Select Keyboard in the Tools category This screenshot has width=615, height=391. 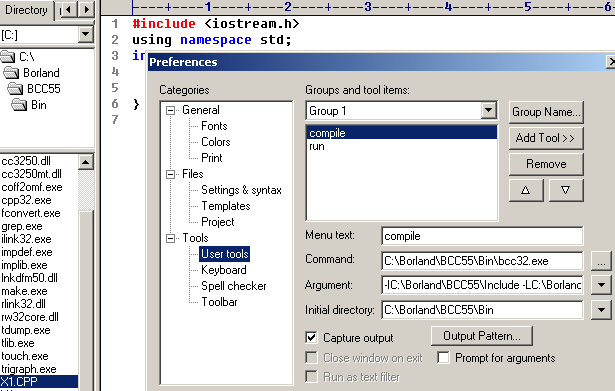(x=224, y=270)
